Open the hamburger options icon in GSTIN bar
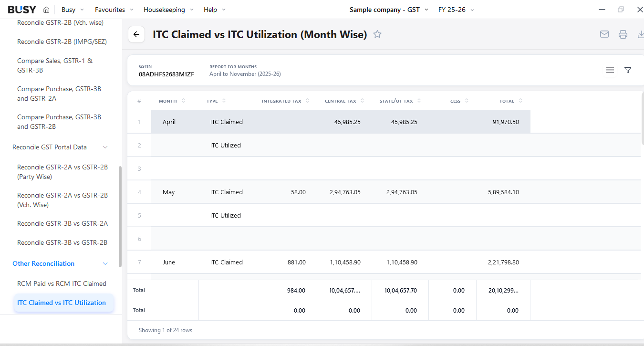Viewport: 644px width, 346px height. click(x=610, y=70)
